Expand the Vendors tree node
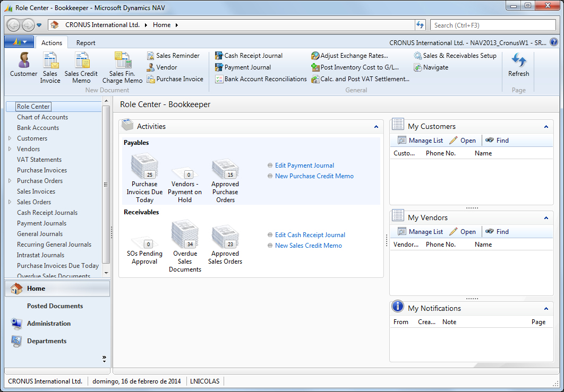This screenshot has width=564, height=392. pyautogui.click(x=10, y=149)
